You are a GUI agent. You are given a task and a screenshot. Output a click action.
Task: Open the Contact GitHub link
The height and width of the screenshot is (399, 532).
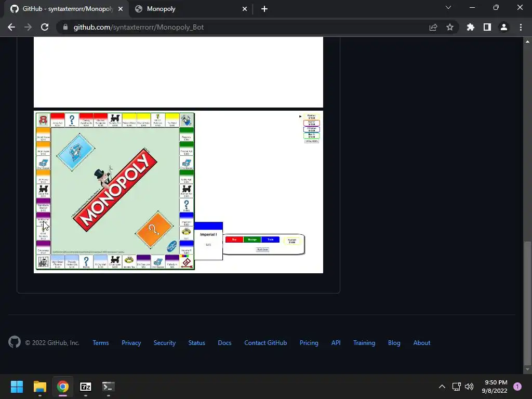[265, 343]
